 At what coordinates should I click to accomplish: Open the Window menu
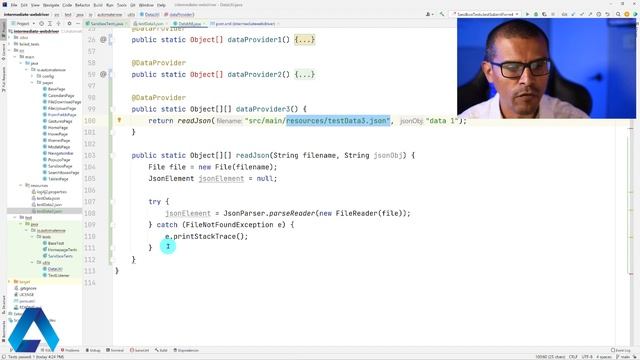tap(146, 5)
